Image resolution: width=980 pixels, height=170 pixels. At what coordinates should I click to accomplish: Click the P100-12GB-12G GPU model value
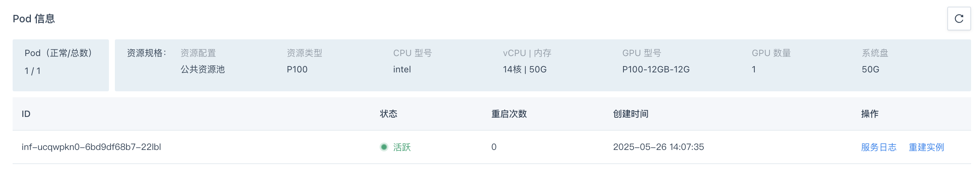click(655, 69)
